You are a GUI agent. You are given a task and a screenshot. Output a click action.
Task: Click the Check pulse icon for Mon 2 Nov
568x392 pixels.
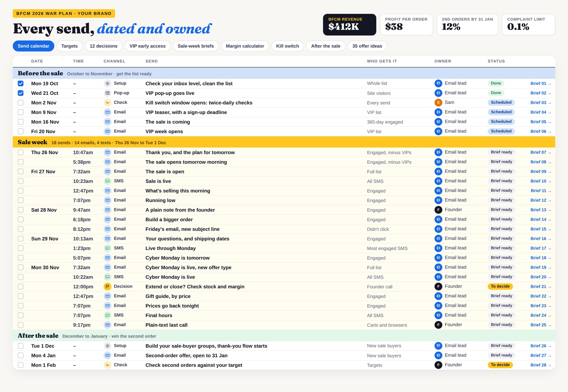click(x=107, y=103)
